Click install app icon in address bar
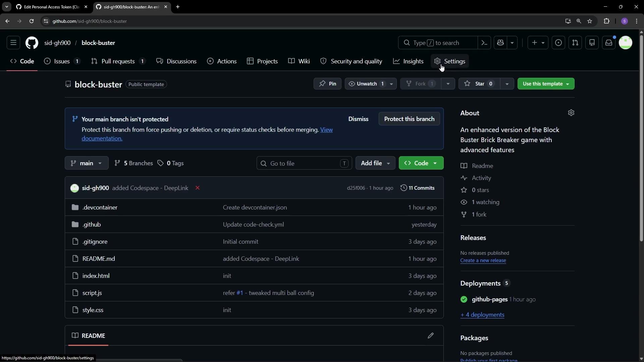The width and height of the screenshot is (644, 362). 568,21
